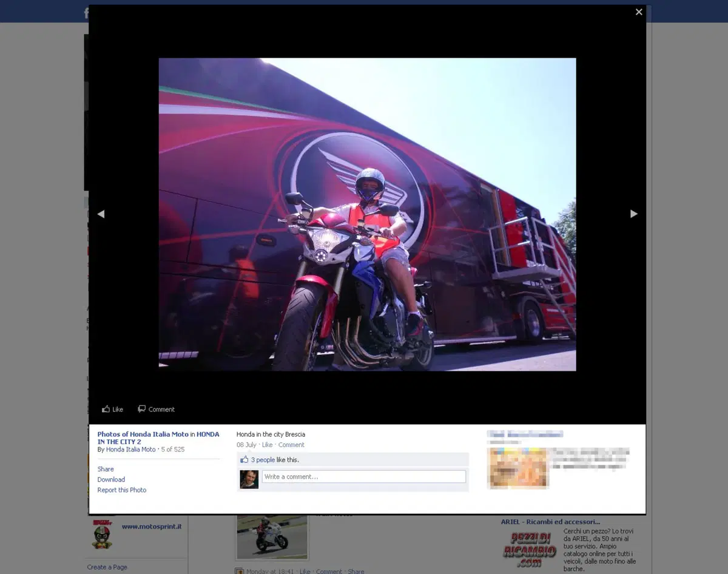The image size is (728, 574).
Task: Open the blurred sponsored ad image
Action: [x=517, y=468]
